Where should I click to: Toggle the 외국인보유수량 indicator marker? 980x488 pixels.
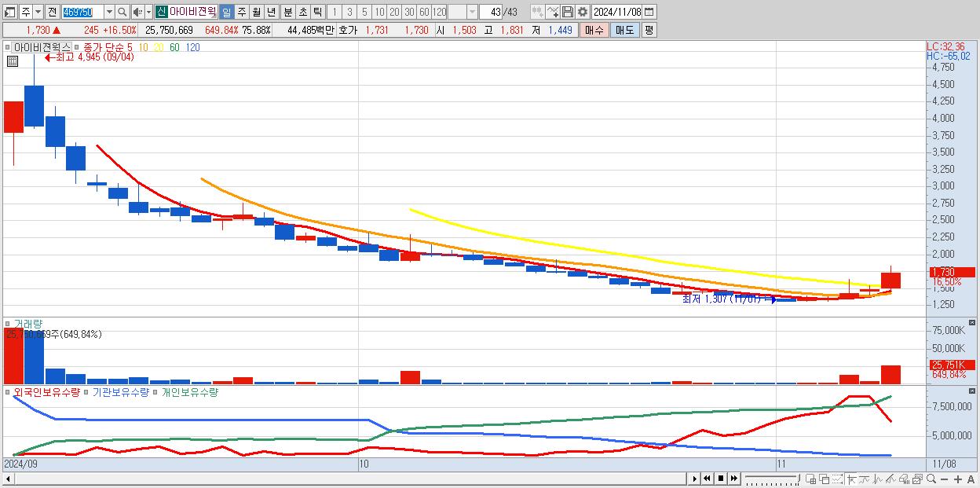tap(9, 392)
